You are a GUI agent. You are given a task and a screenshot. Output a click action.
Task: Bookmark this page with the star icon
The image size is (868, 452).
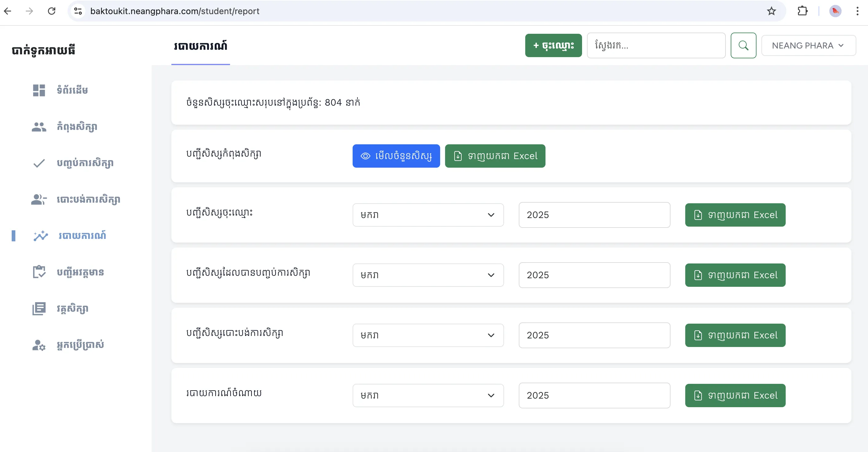[x=771, y=11]
